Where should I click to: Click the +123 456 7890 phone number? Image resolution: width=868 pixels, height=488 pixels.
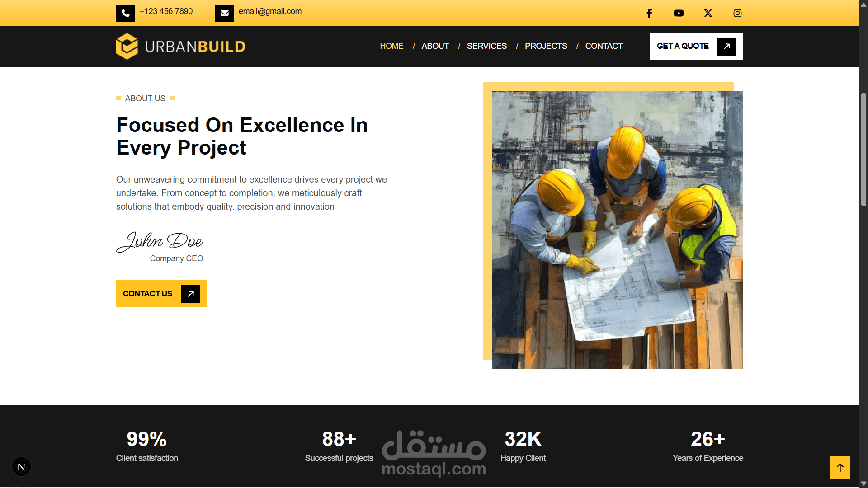[166, 11]
